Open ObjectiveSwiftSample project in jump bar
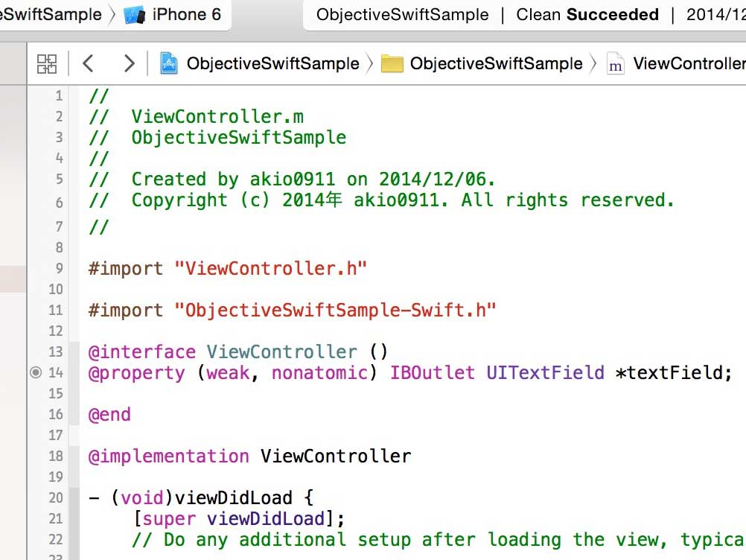Viewport: 746px width, 560px height. coord(272,63)
